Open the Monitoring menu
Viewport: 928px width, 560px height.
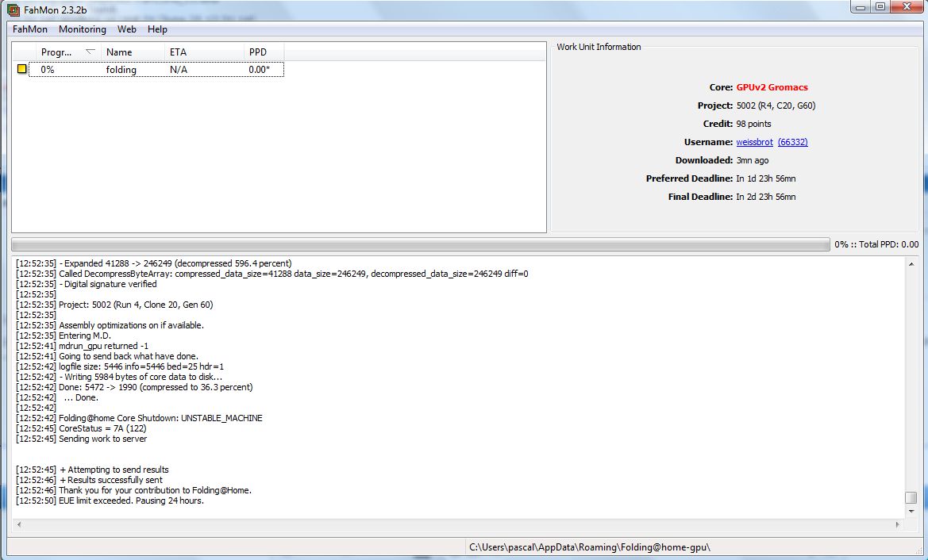coord(83,29)
